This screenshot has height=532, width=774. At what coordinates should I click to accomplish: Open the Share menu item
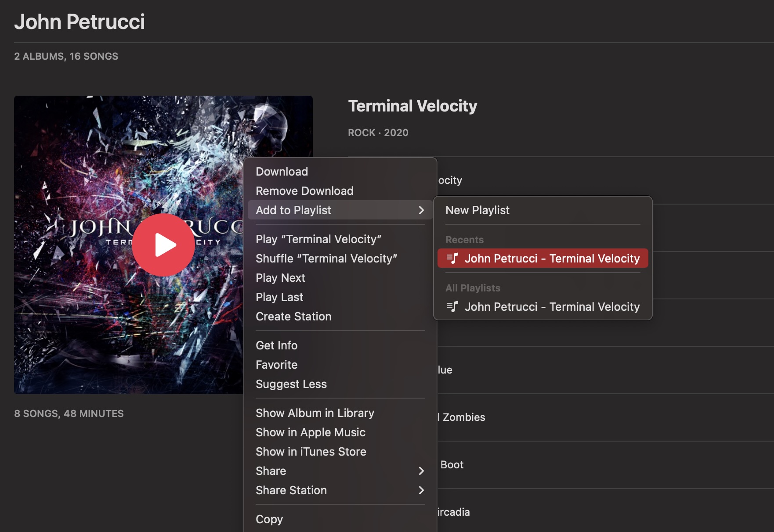tap(340, 471)
